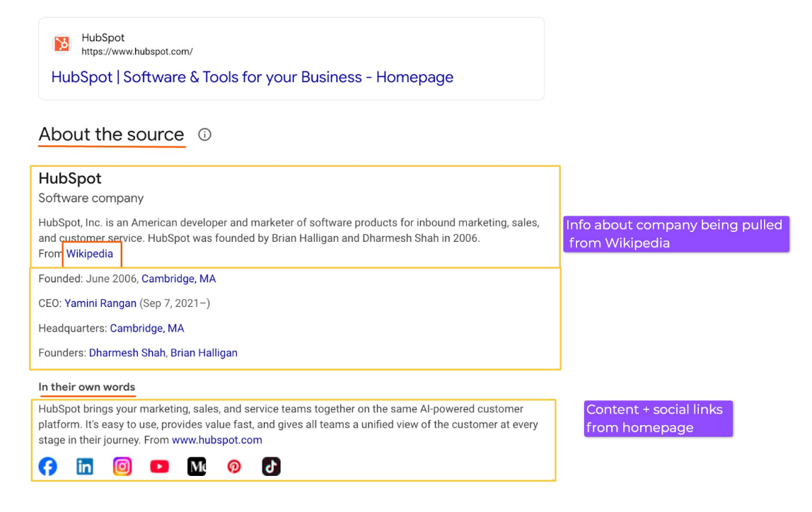This screenshot has width=812, height=512.
Task: Click the (Sep 7, 2021–) date text
Action: 175,303
